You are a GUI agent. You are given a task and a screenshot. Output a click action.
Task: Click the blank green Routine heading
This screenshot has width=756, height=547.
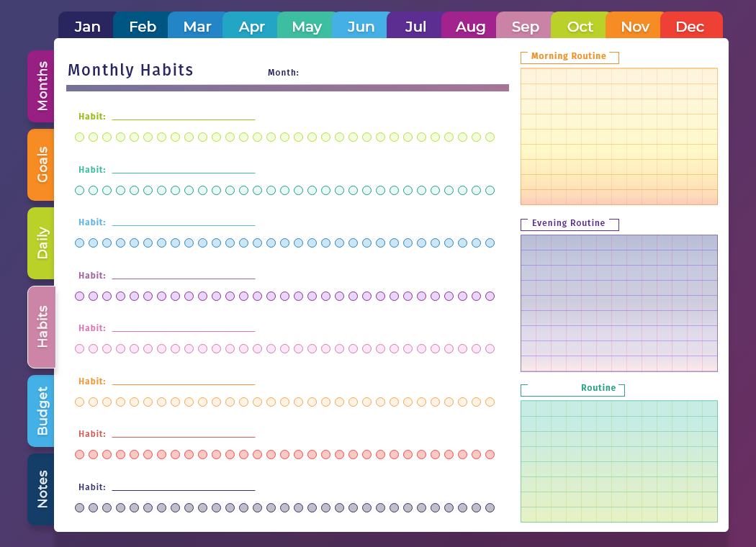tap(572, 389)
